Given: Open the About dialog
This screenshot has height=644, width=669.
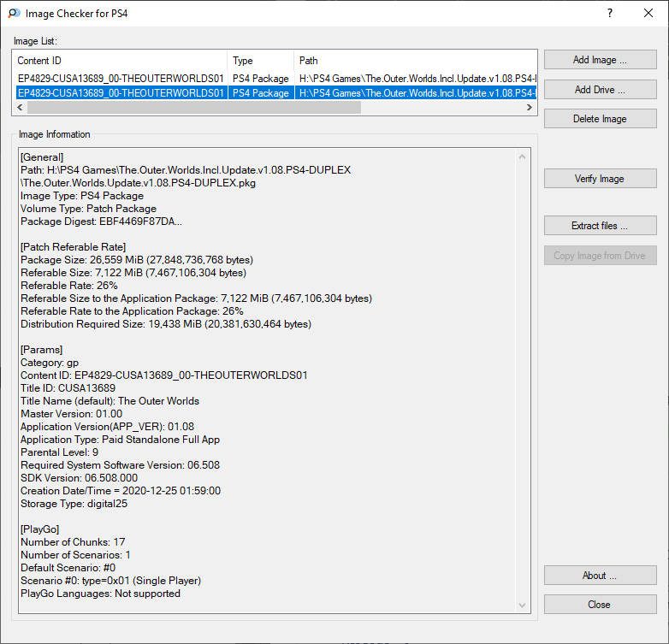Looking at the screenshot, I should (x=600, y=576).
